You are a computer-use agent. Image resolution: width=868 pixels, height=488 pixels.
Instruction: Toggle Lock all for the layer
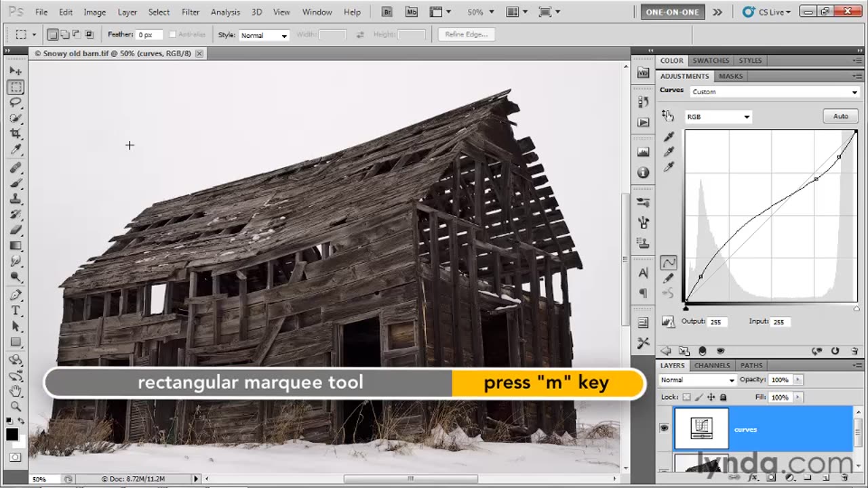tap(723, 397)
